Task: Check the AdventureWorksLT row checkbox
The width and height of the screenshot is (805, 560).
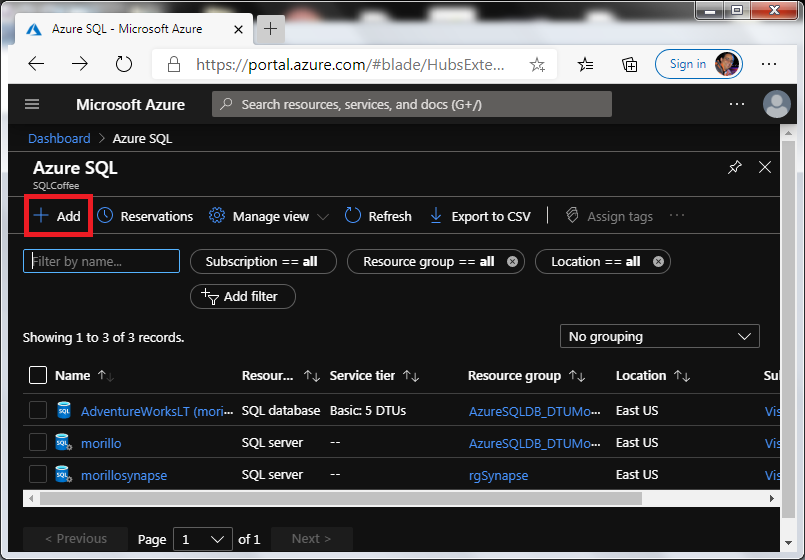Action: point(38,410)
